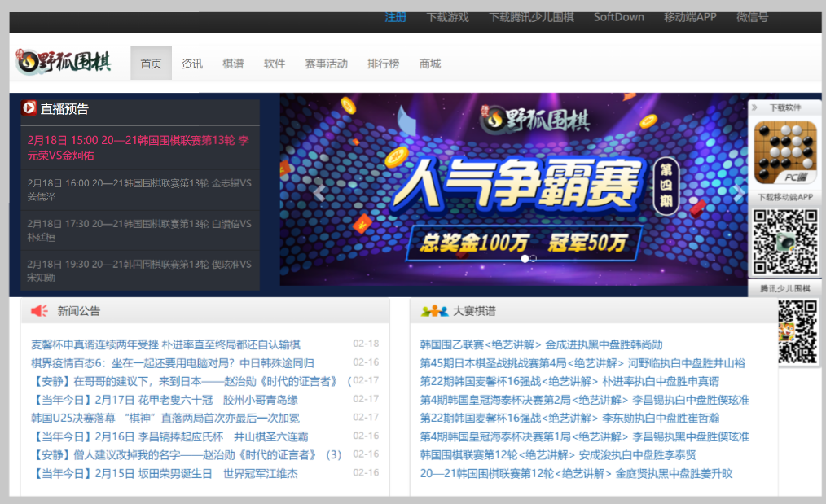
Task: Select the first carousel indicator dot
Action: coord(525,259)
